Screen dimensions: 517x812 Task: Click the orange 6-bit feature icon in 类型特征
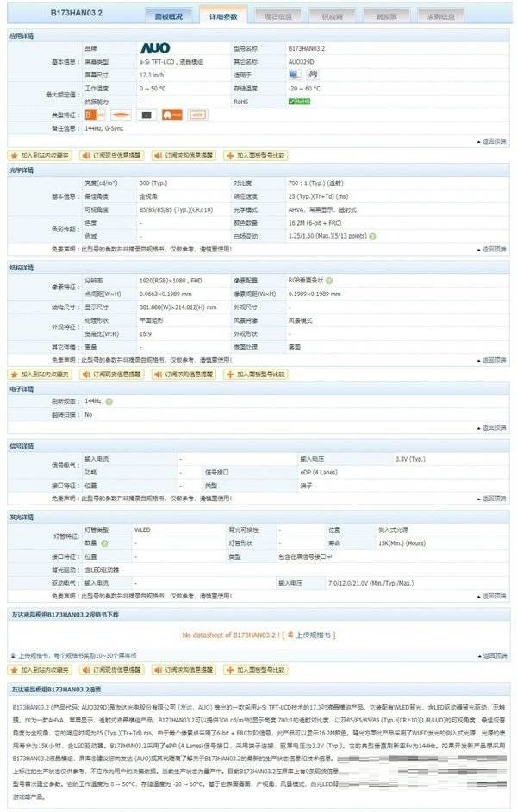[x=95, y=115]
